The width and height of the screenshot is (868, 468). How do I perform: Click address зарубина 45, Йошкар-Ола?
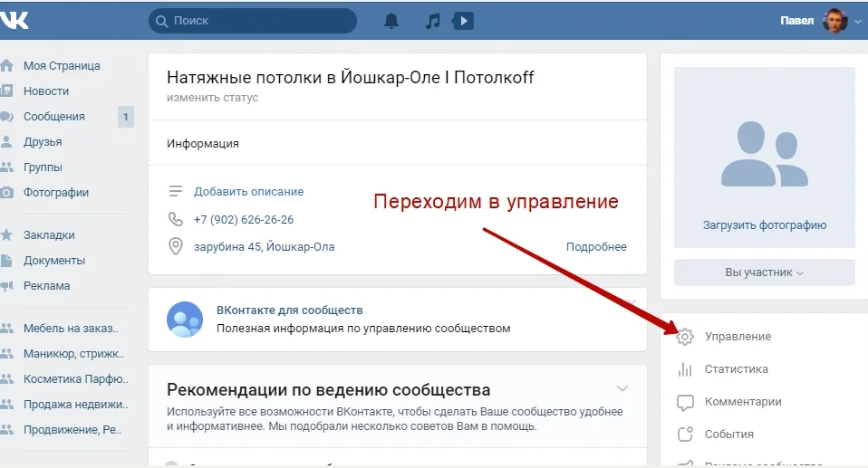pos(264,247)
